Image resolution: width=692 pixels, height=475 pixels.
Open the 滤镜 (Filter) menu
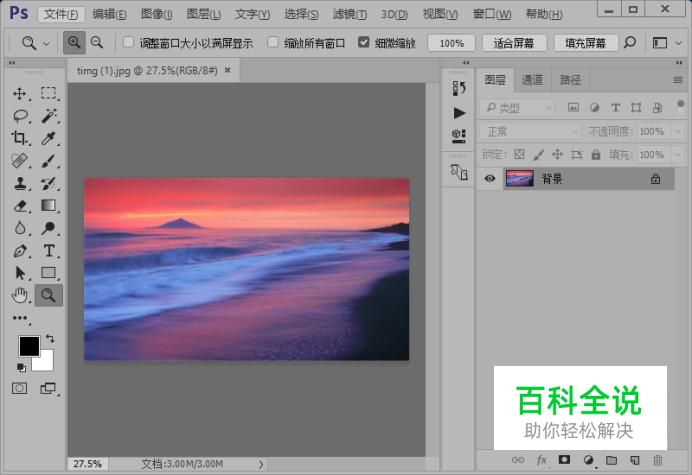355,14
